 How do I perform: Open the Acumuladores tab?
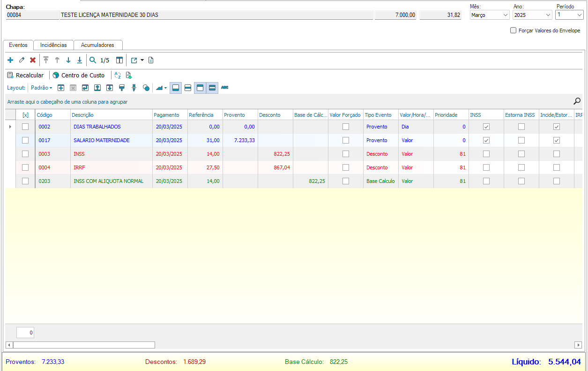tap(97, 45)
